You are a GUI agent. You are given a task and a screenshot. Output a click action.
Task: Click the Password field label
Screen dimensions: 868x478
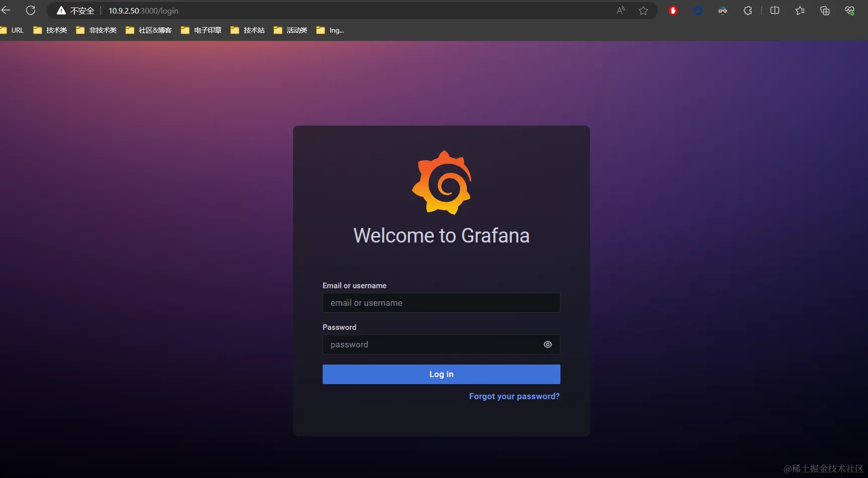click(x=340, y=327)
